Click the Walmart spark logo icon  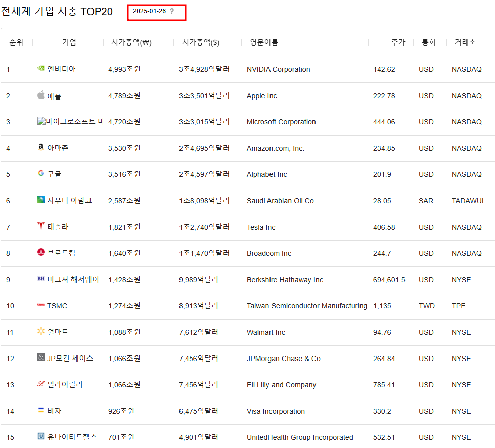point(41,331)
